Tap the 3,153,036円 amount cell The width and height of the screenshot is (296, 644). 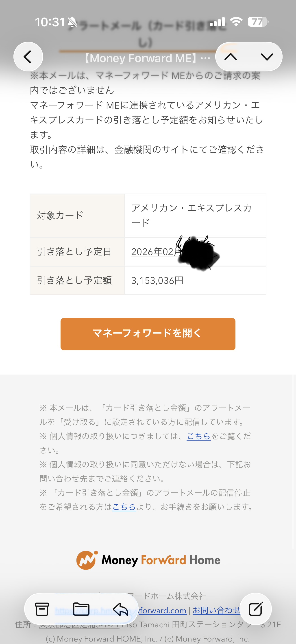157,280
